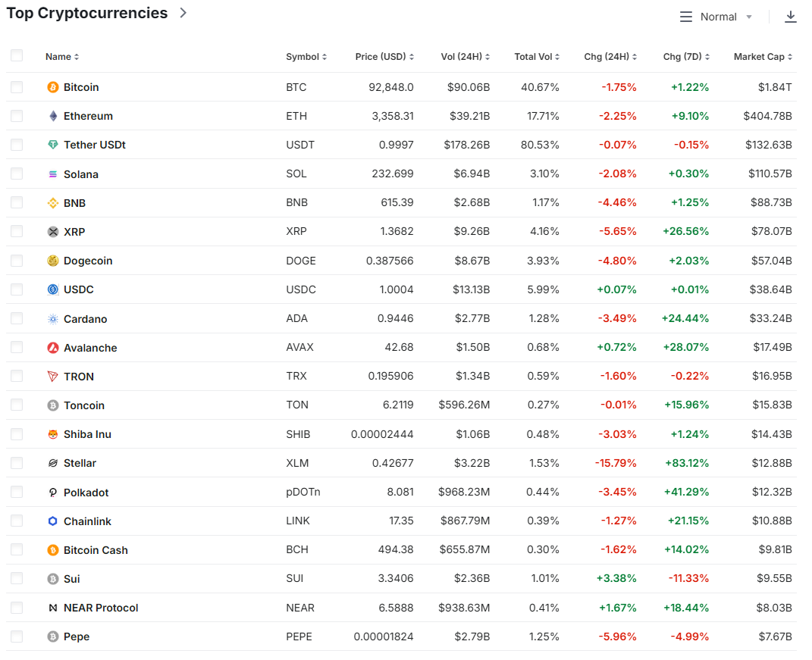View the Avalanche coin page
Image resolution: width=812 pixels, height=660 pixels.
91,348
